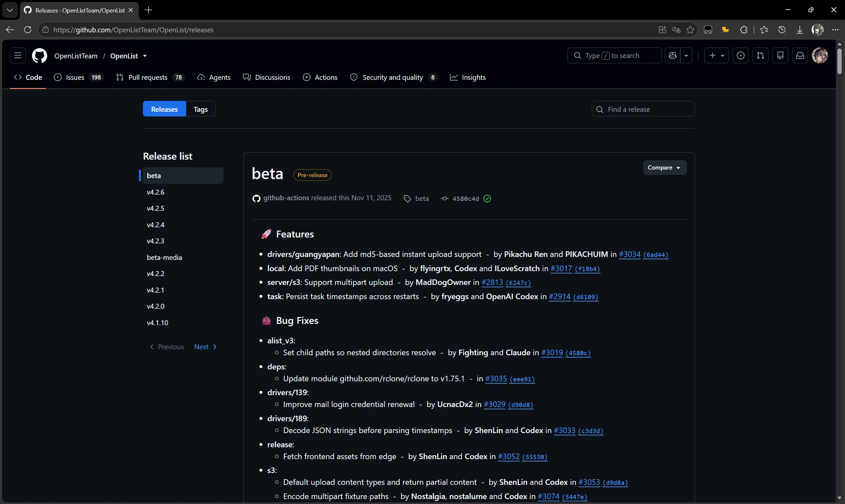The width and height of the screenshot is (845, 504).
Task: Open the 4580c4d commit link
Action: [465, 199]
